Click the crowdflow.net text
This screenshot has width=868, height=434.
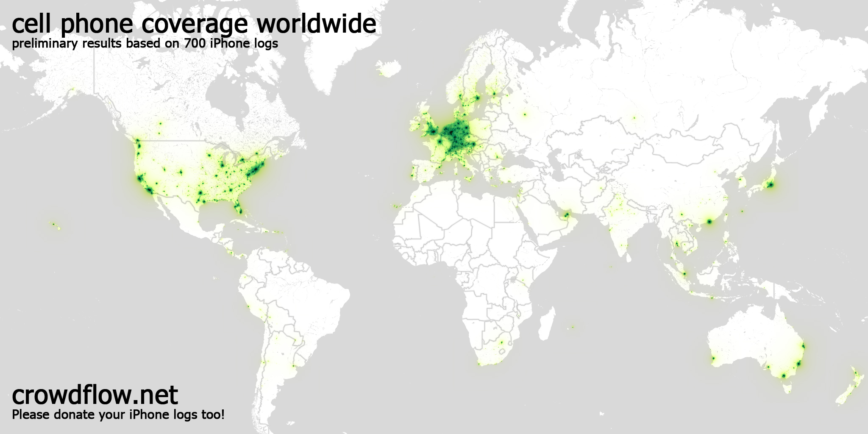coord(95,395)
